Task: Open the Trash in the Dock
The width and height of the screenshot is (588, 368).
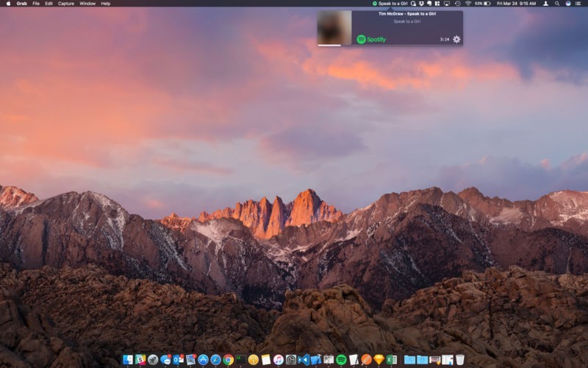Action: click(x=459, y=360)
